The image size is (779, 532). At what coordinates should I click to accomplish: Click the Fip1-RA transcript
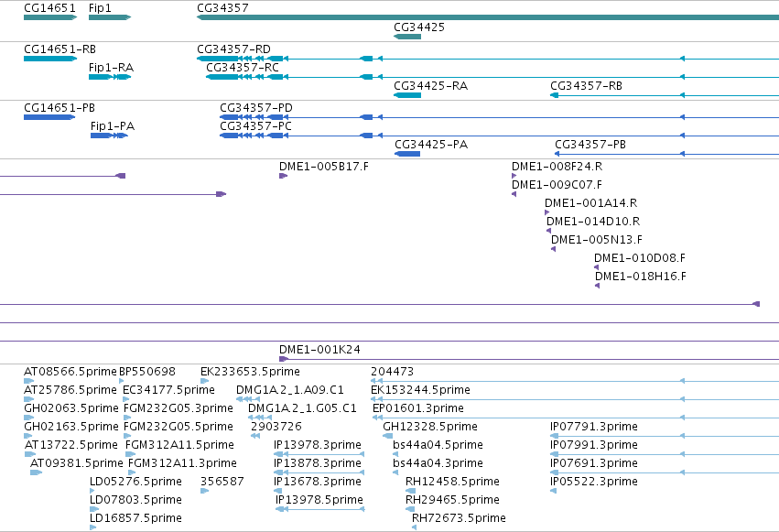[x=110, y=77]
